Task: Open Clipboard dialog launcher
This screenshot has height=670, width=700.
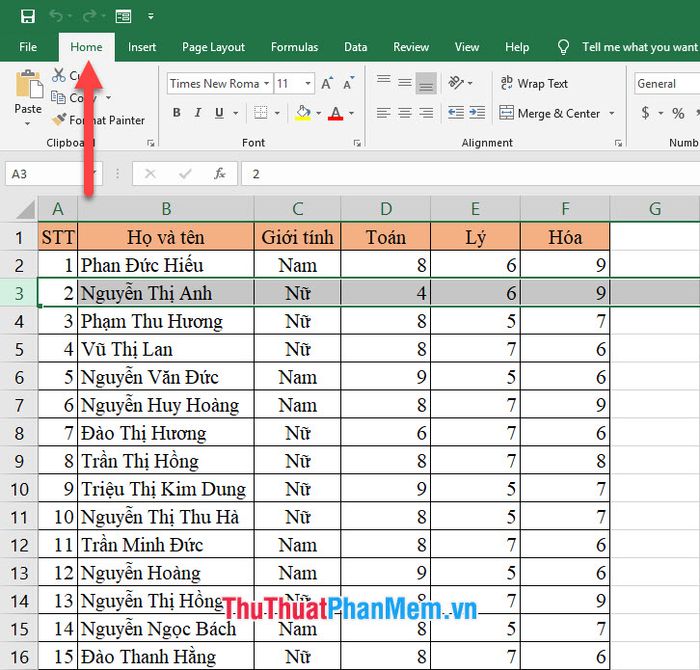Action: [151, 143]
